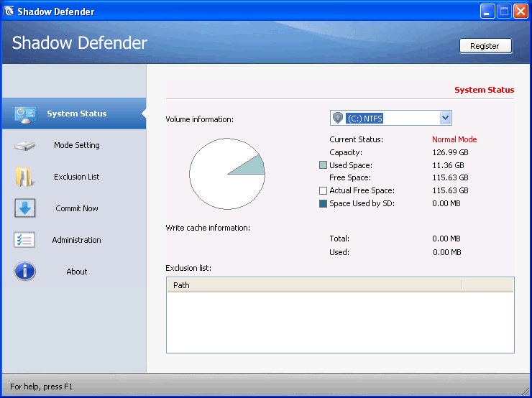Click the Actual Free Space 115.63 GB value
532x398 pixels.
450,190
